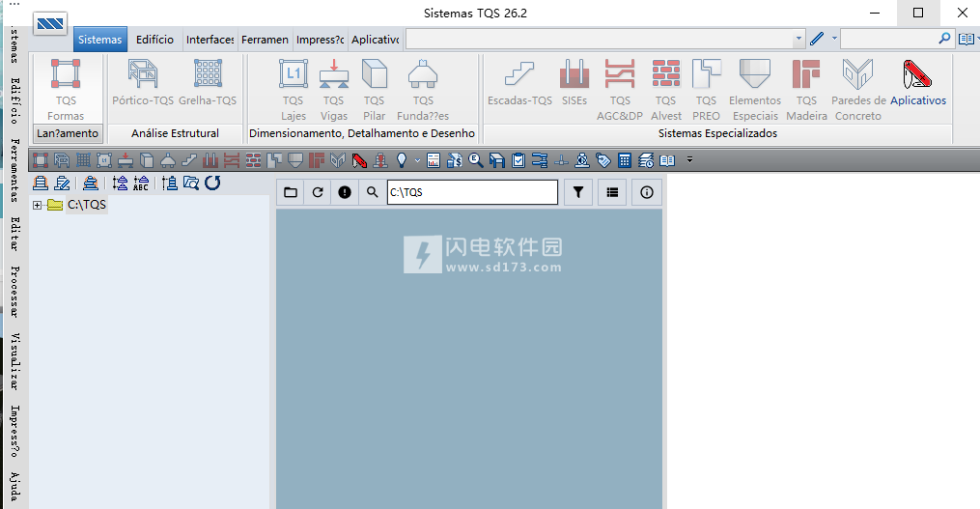Click the C:\TQS path input field
Screen dimensions: 980x509
click(472, 192)
